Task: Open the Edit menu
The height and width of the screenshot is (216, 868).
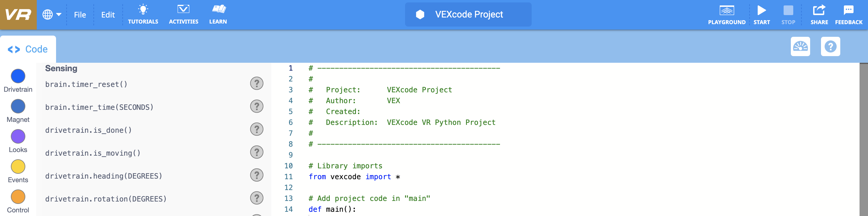Action: click(x=108, y=14)
